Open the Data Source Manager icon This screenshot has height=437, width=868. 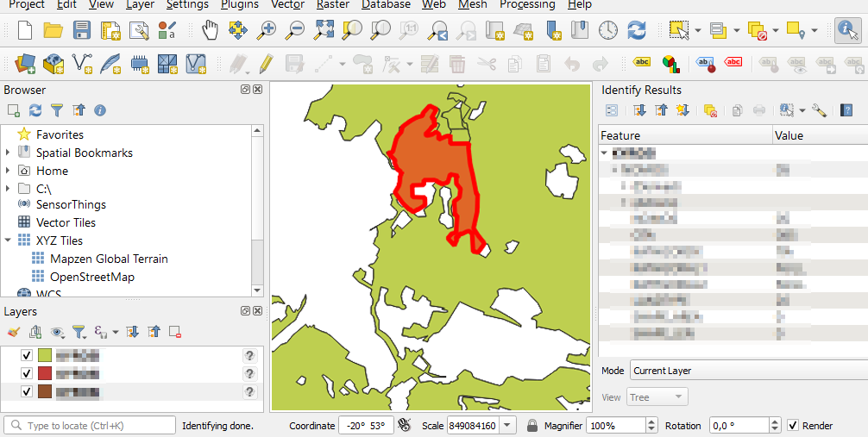[25, 63]
